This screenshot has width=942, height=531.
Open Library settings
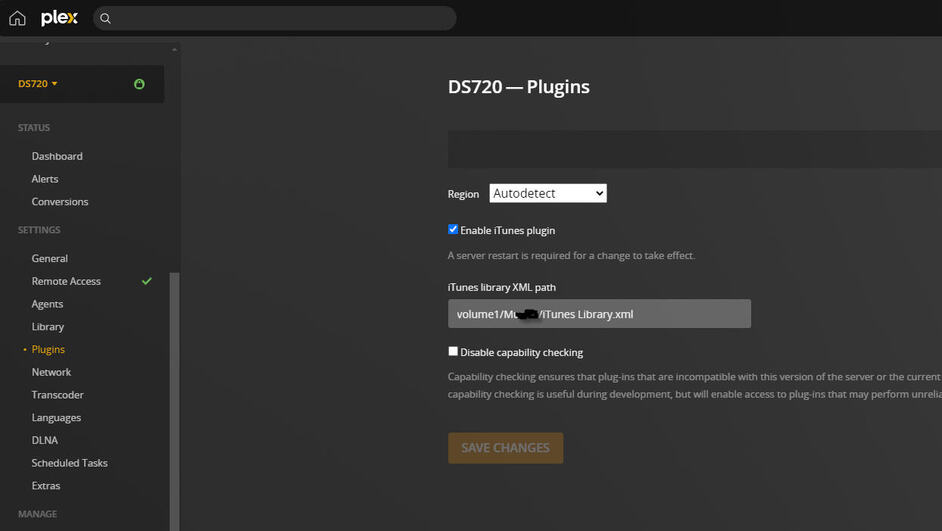[48, 327]
